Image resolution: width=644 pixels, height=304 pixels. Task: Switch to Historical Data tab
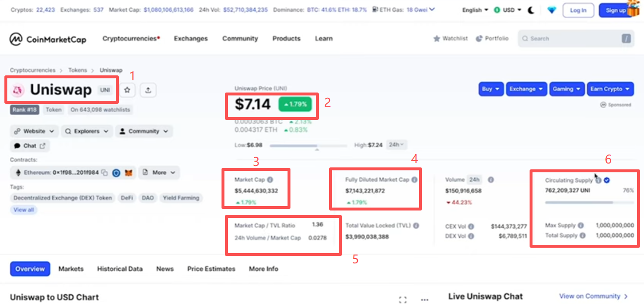click(x=120, y=269)
